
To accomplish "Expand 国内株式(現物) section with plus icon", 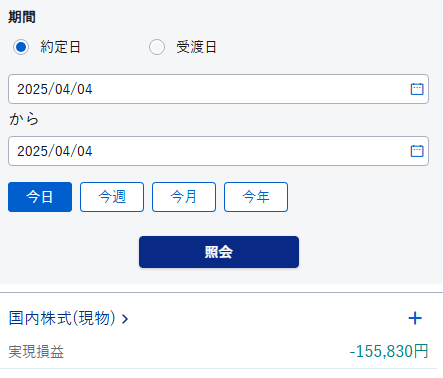I will click(x=415, y=318).
